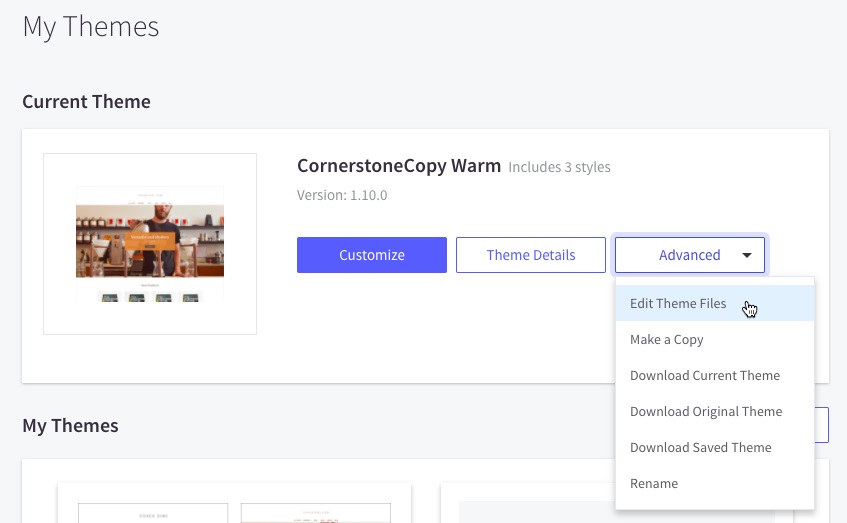Pick Download Original Theme entry
Screen dimensions: 847x523
pyautogui.click(x=705, y=412)
